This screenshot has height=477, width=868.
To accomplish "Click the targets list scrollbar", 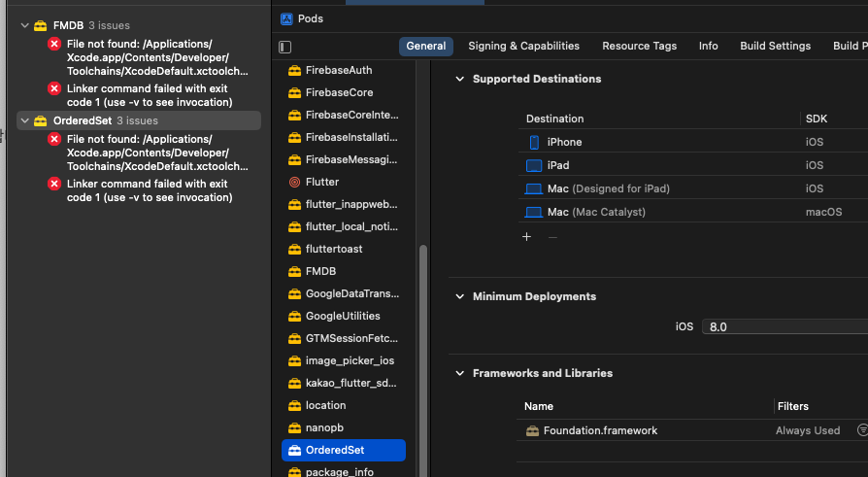I will [x=423, y=360].
